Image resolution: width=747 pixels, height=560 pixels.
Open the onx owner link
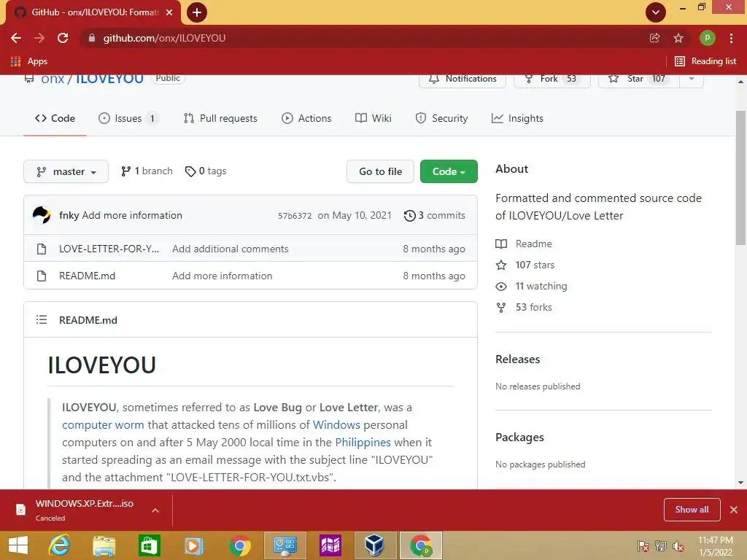pos(53,79)
